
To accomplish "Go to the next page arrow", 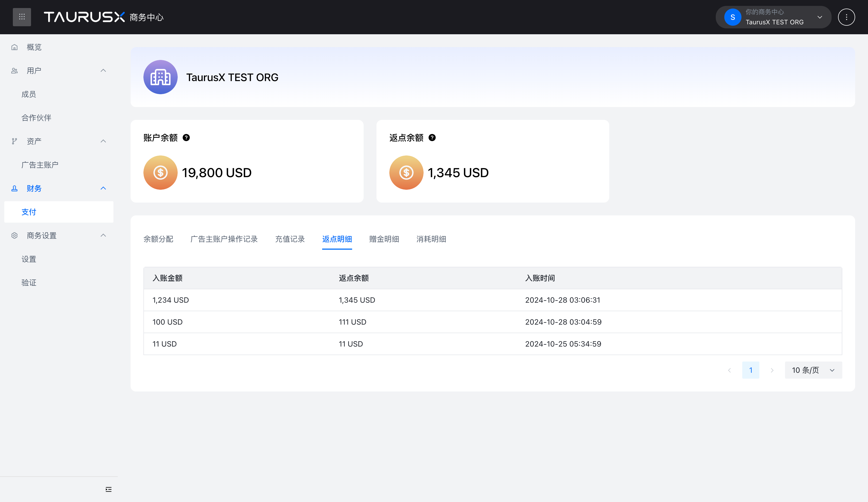I will coord(772,370).
